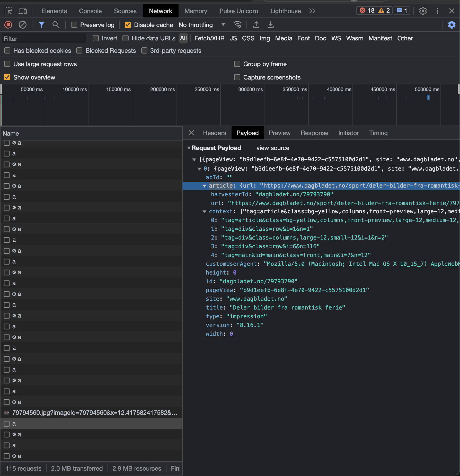Viewport: 460px width, 476px height.
Task: Click view source in Request Payload
Action: [273, 148]
